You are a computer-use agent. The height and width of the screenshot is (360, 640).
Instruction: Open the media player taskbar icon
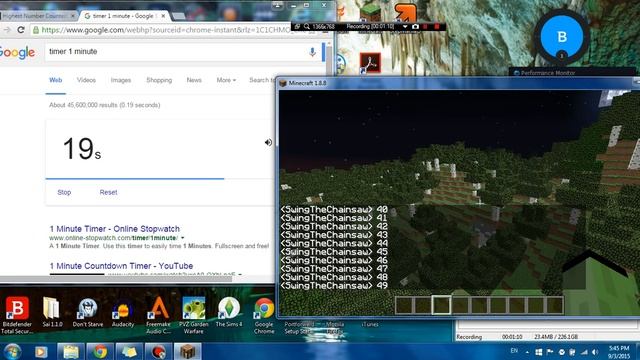tap(41, 352)
